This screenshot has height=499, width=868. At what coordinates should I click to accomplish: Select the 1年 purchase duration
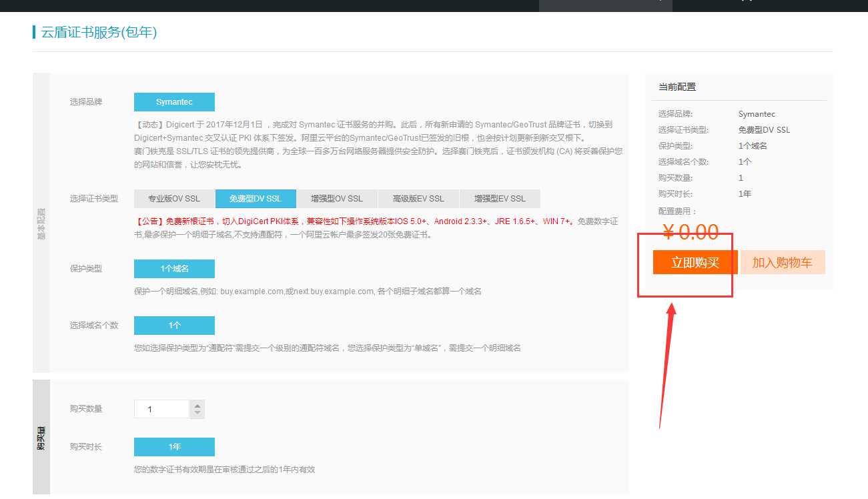(x=174, y=447)
